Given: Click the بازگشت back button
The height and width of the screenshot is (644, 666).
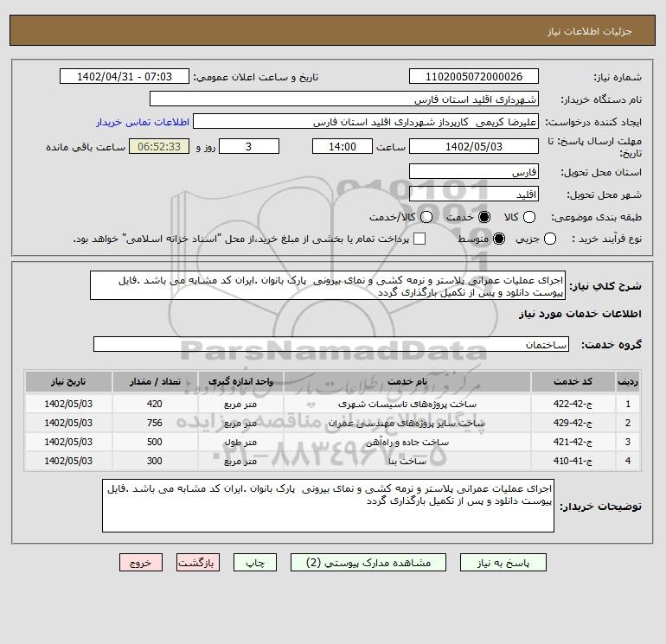Looking at the screenshot, I should (x=198, y=563).
